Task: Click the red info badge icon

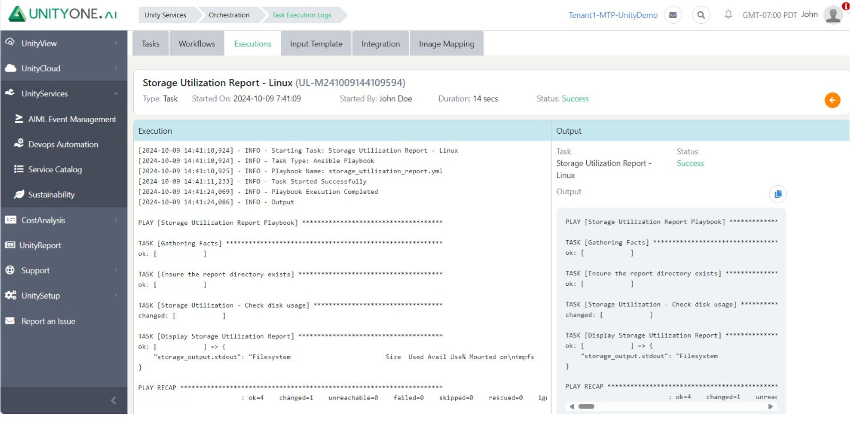Action: tap(845, 6)
